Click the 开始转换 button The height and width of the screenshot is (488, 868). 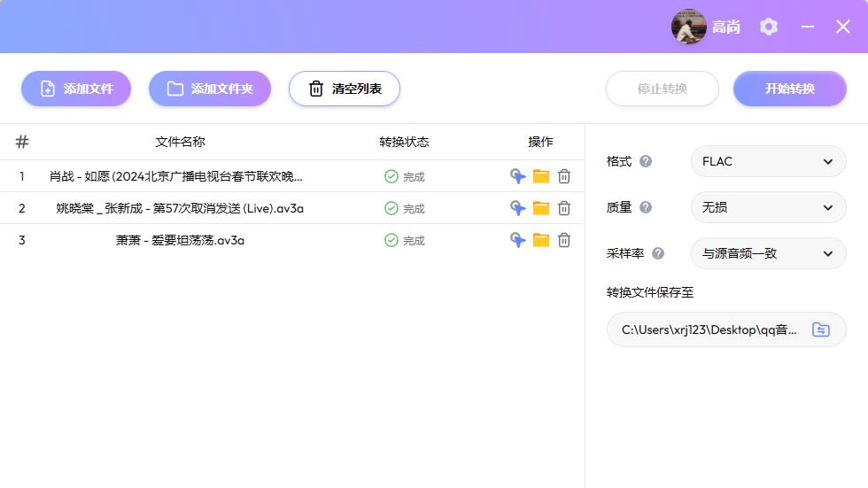pyautogui.click(x=790, y=89)
